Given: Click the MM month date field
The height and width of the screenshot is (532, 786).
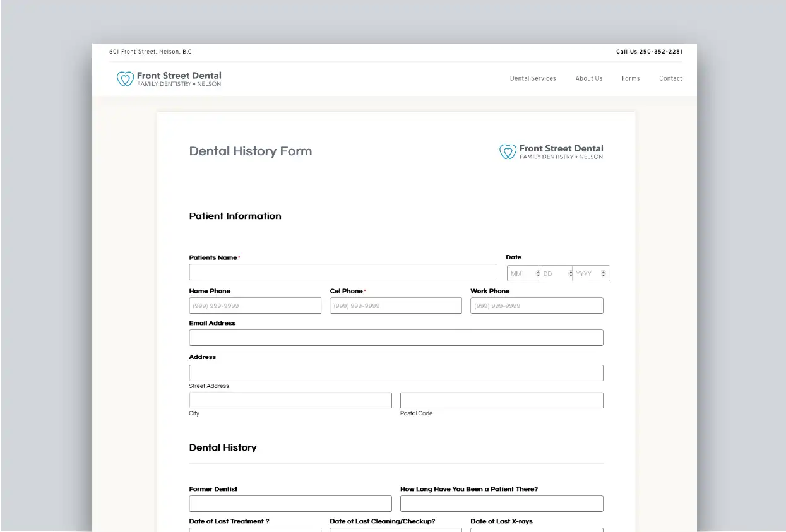Looking at the screenshot, I should [523, 273].
